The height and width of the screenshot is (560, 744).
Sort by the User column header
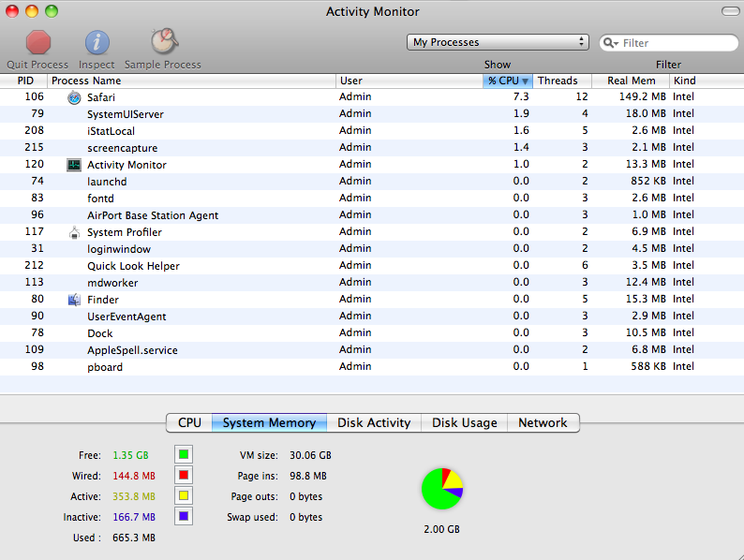409,81
